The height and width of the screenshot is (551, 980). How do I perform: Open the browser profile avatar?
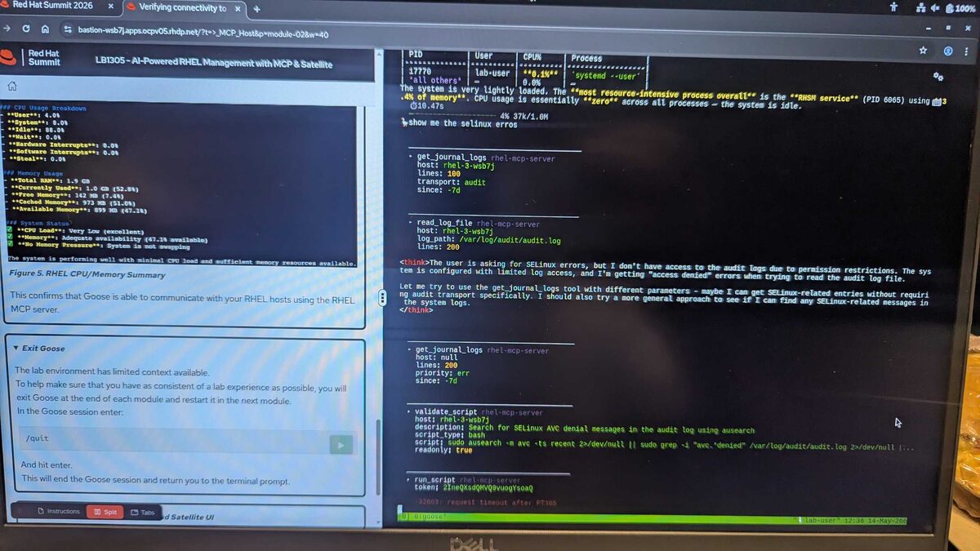[948, 51]
